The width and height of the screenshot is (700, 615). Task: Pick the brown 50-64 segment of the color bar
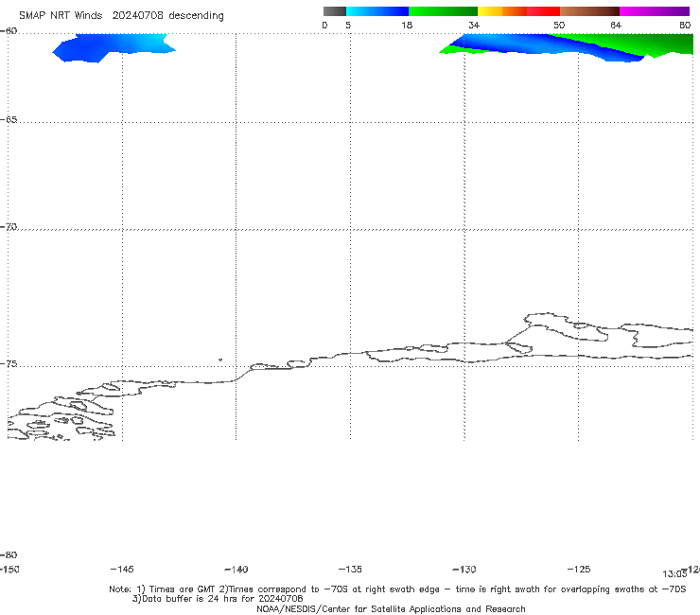[589, 11]
